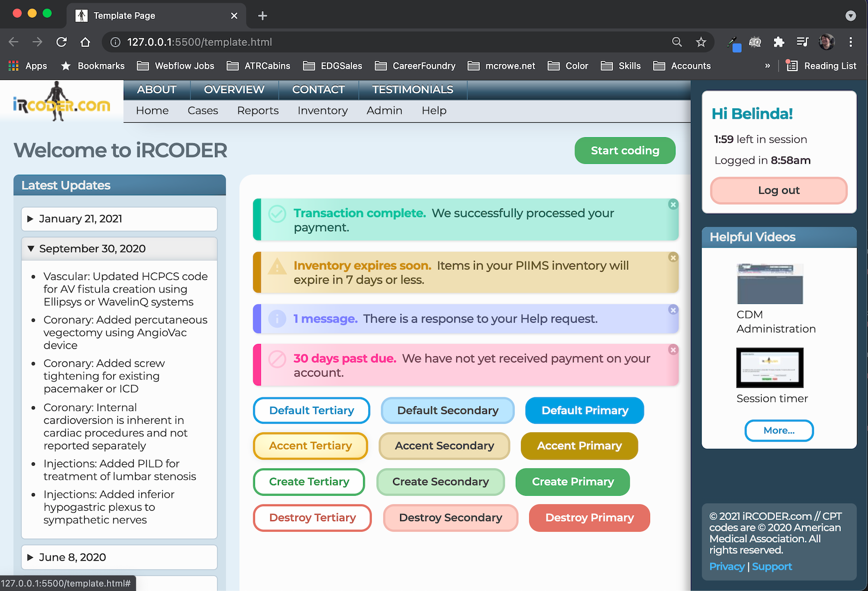Screen dimensions: 868x591
Task: Open Chrome three-dot menu
Action: [851, 42]
